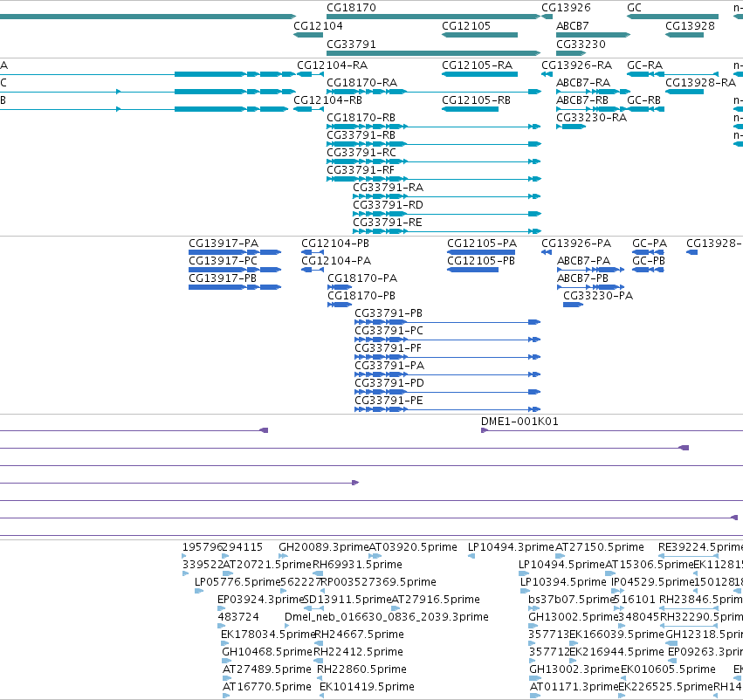Open the CG33791 gene feature label
The height and width of the screenshot is (700, 743).
(x=351, y=45)
